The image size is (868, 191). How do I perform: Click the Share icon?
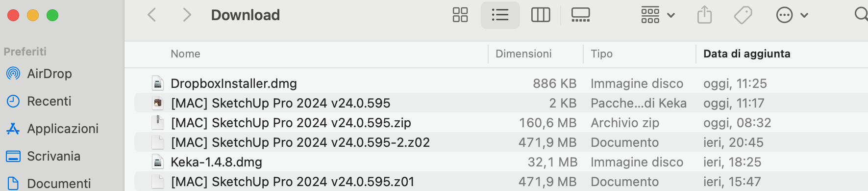(x=704, y=15)
